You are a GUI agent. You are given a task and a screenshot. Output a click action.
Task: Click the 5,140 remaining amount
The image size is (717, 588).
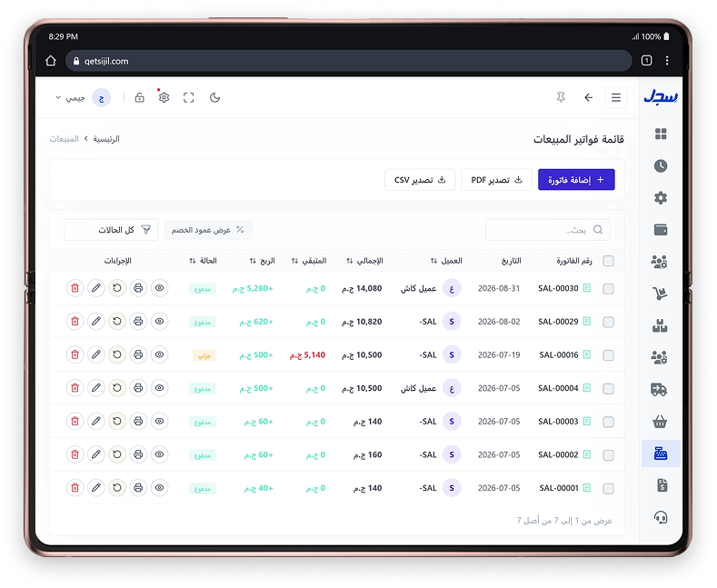[x=308, y=354]
